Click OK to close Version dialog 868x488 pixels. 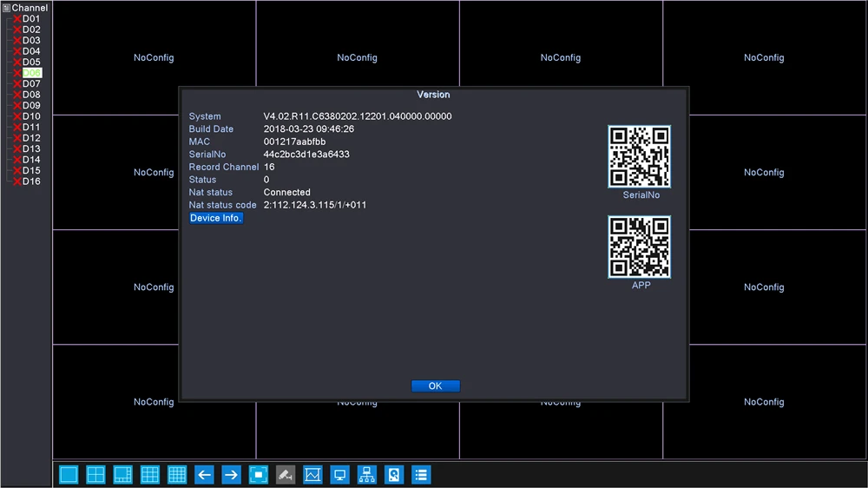coord(436,386)
